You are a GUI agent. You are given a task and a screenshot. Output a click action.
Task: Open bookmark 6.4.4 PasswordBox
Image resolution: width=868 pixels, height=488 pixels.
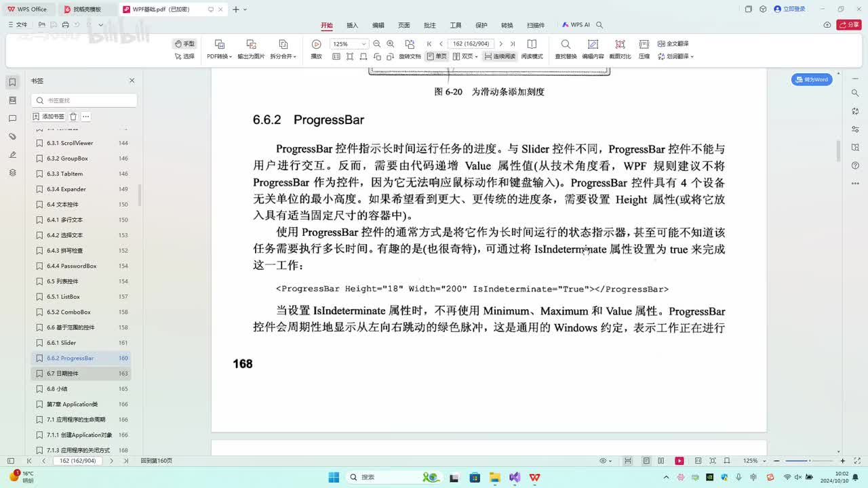81,266
